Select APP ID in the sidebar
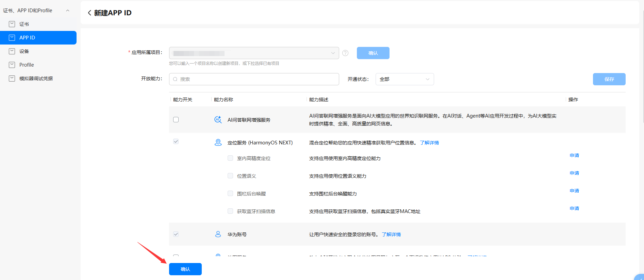 tap(38, 38)
